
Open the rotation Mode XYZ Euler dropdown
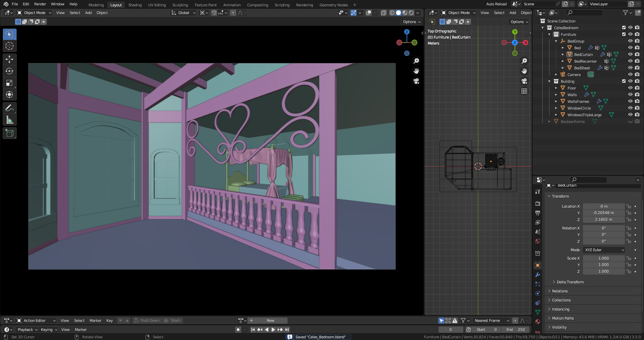point(604,250)
